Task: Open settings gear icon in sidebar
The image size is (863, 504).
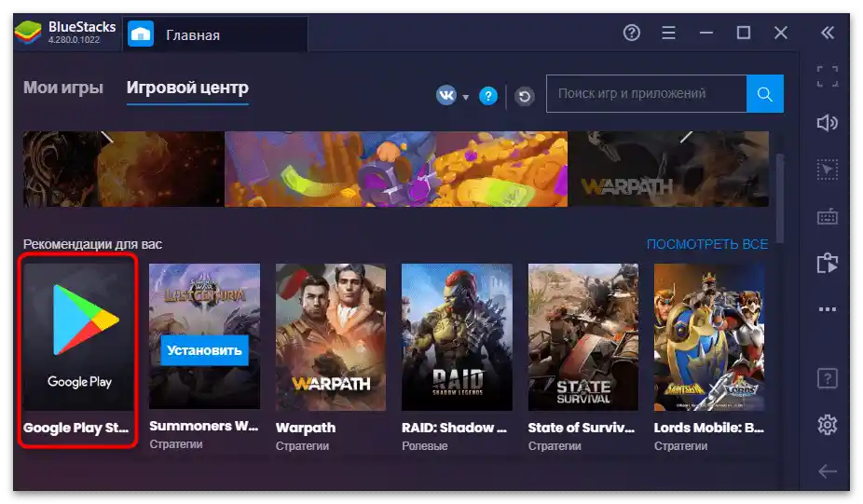Action: pos(828,425)
